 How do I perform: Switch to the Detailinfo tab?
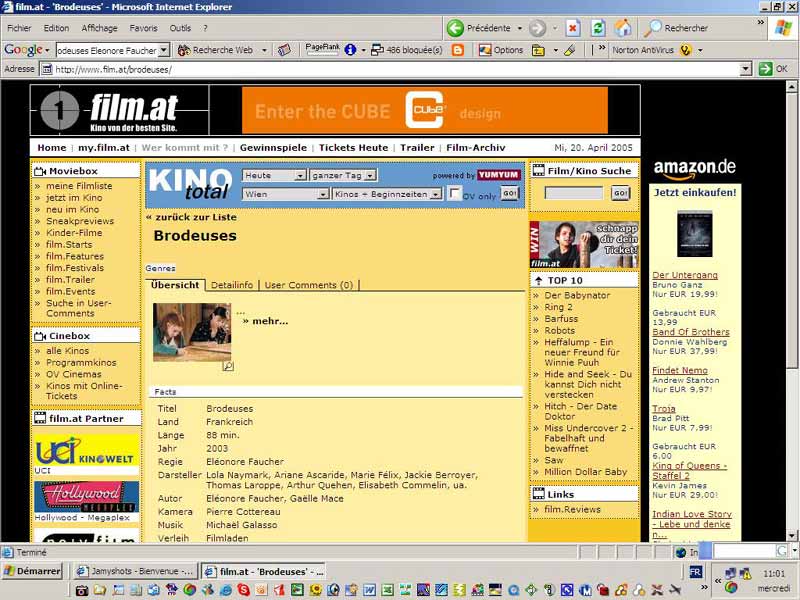click(232, 284)
